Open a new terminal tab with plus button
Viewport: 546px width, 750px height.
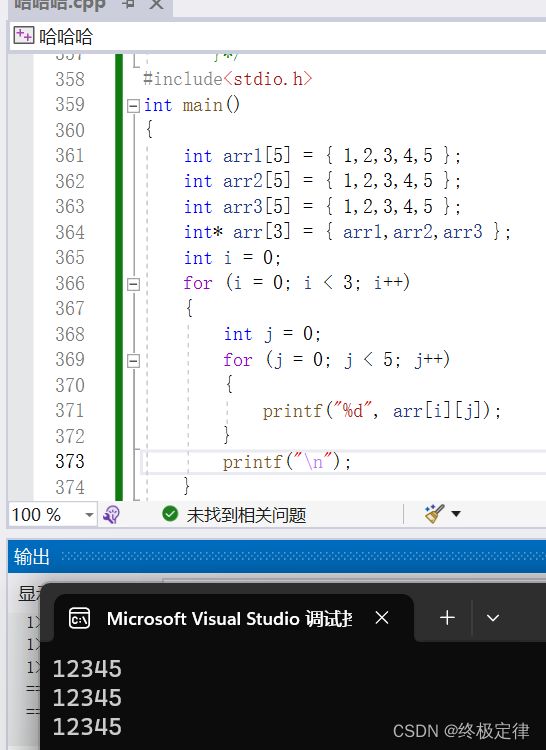pyautogui.click(x=447, y=618)
